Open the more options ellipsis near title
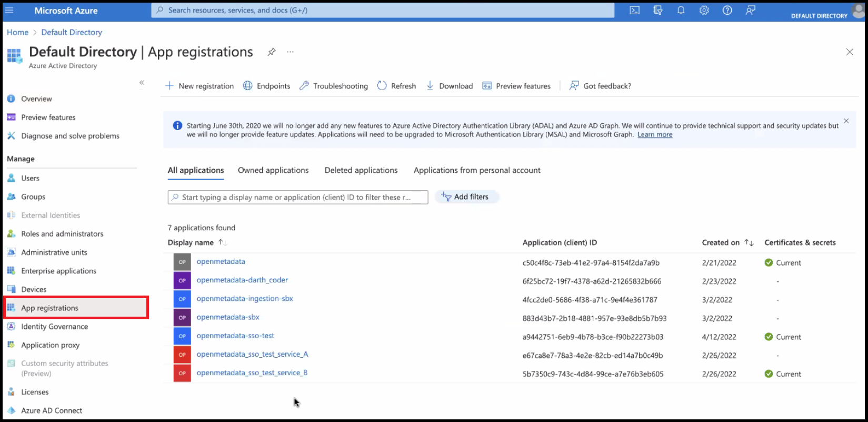This screenshot has width=868, height=422. [x=290, y=52]
